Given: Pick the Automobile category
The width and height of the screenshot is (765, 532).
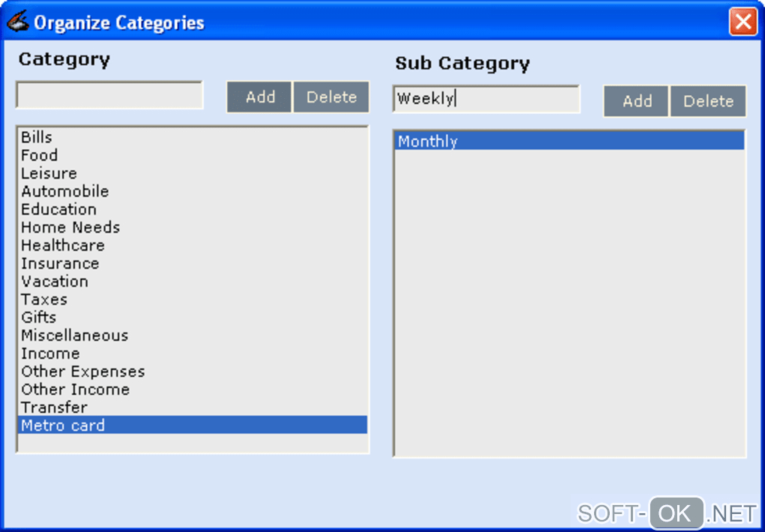Looking at the screenshot, I should [64, 191].
